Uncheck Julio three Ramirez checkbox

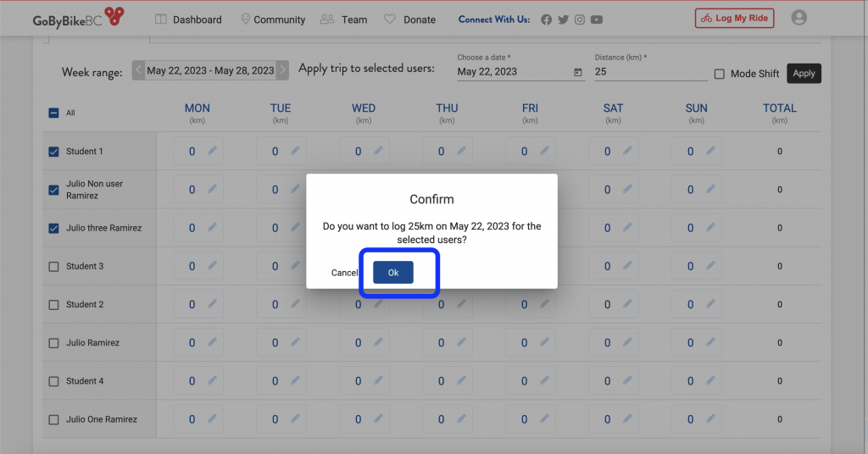point(53,228)
